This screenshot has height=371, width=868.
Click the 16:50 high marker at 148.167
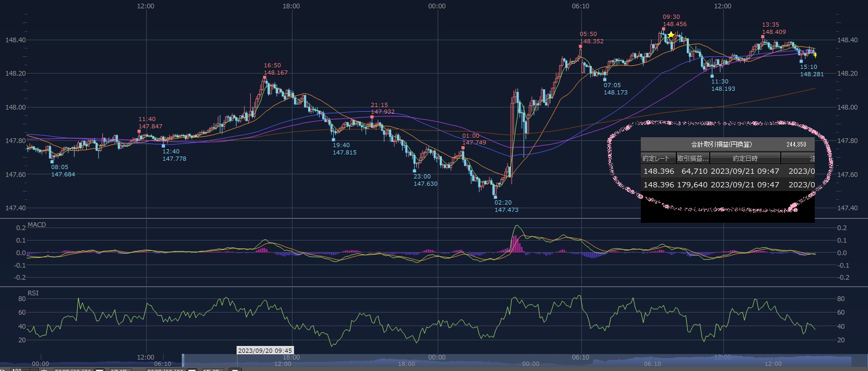click(265, 78)
